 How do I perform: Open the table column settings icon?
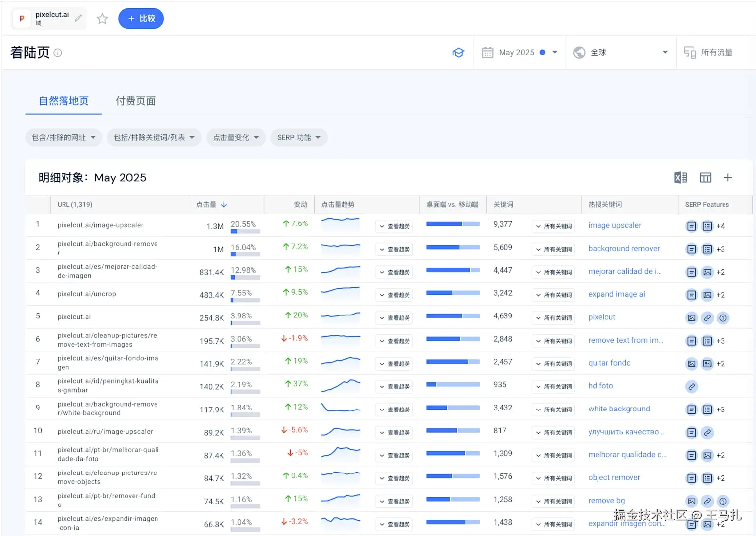coord(705,178)
